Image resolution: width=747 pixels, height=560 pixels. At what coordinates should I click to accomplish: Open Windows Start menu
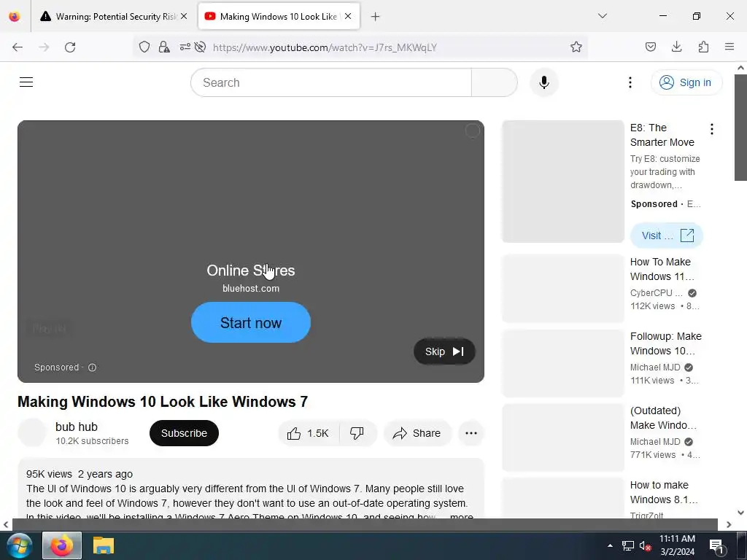pyautogui.click(x=20, y=545)
